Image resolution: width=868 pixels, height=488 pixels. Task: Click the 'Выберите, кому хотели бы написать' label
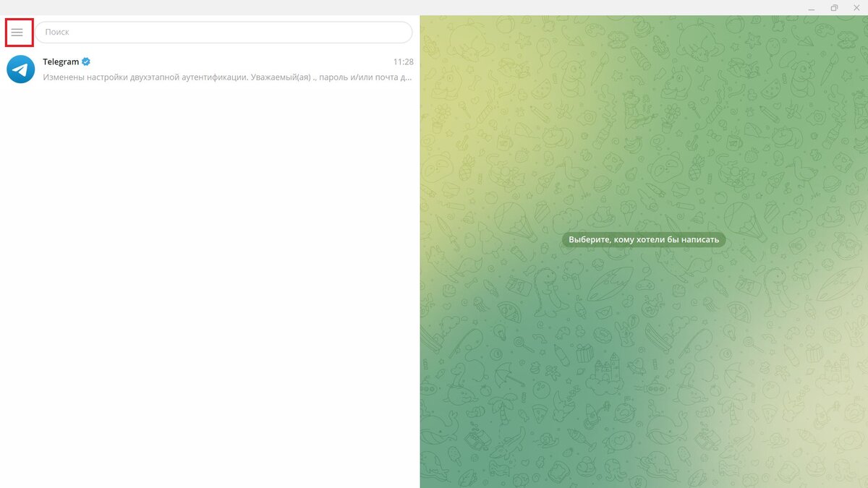(644, 239)
